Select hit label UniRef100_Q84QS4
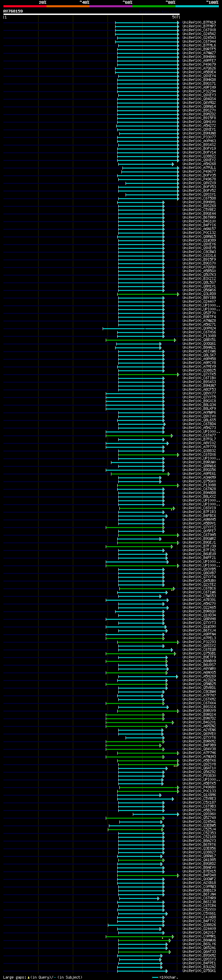222x980 pixels. [x=199, y=99]
